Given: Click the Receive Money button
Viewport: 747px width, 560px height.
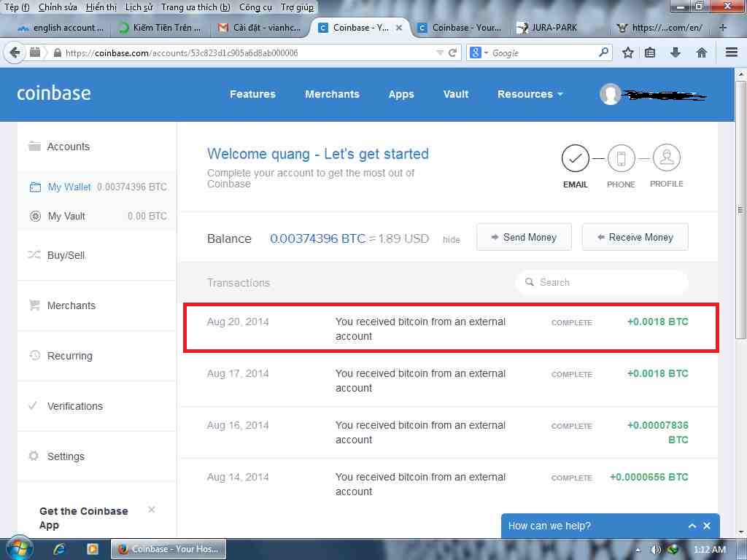Looking at the screenshot, I should pos(635,237).
